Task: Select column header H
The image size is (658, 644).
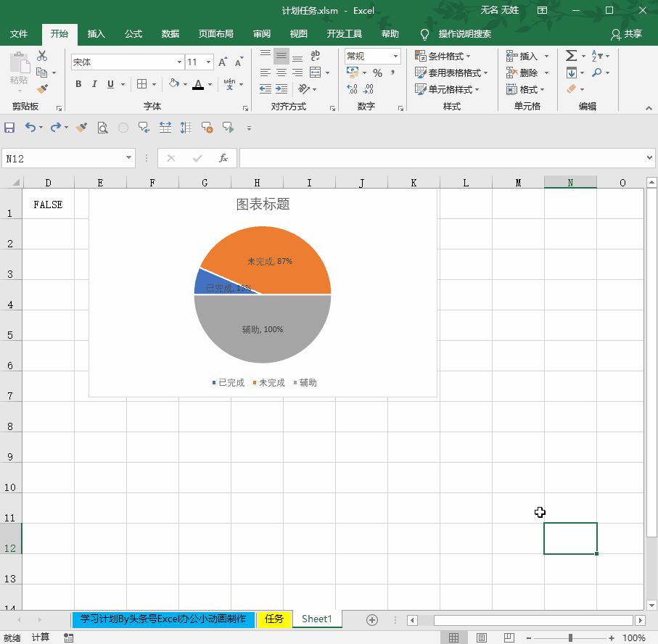Action: coord(257,183)
